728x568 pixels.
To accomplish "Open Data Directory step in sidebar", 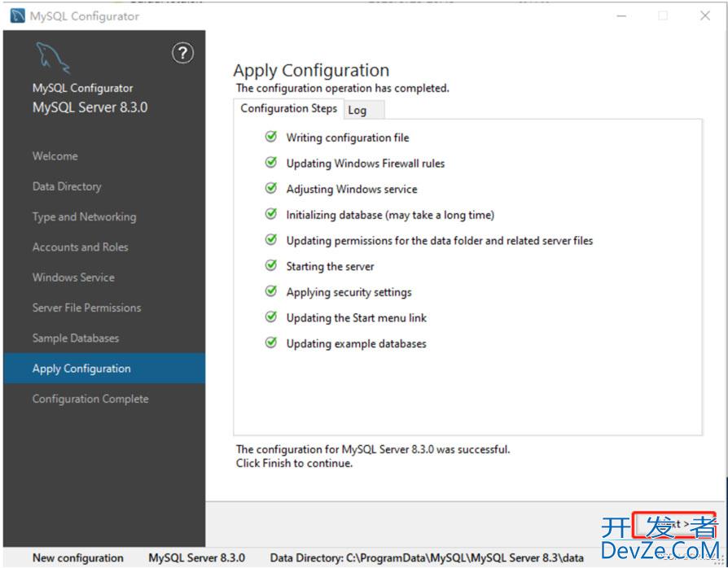I will pos(67,186).
